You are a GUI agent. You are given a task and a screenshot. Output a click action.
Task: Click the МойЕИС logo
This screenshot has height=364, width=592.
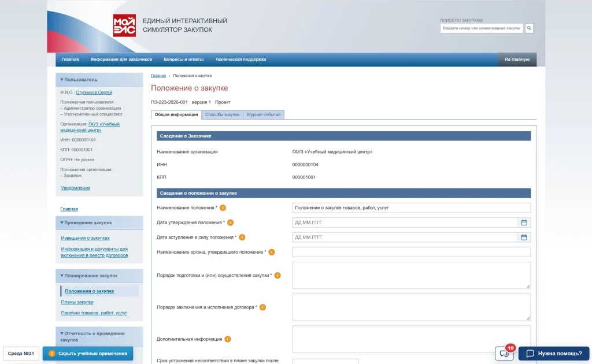(125, 25)
